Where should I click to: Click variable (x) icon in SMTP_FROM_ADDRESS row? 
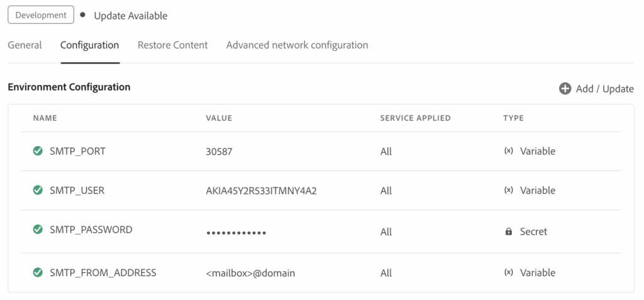coord(508,272)
